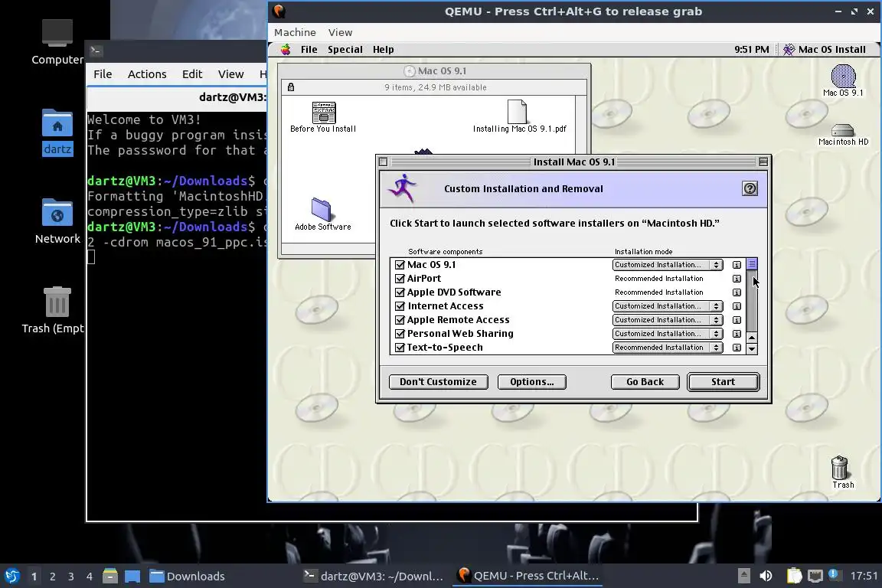This screenshot has height=588, width=882.
Task: Uncheck Personal Web Sharing component
Action: coord(400,334)
